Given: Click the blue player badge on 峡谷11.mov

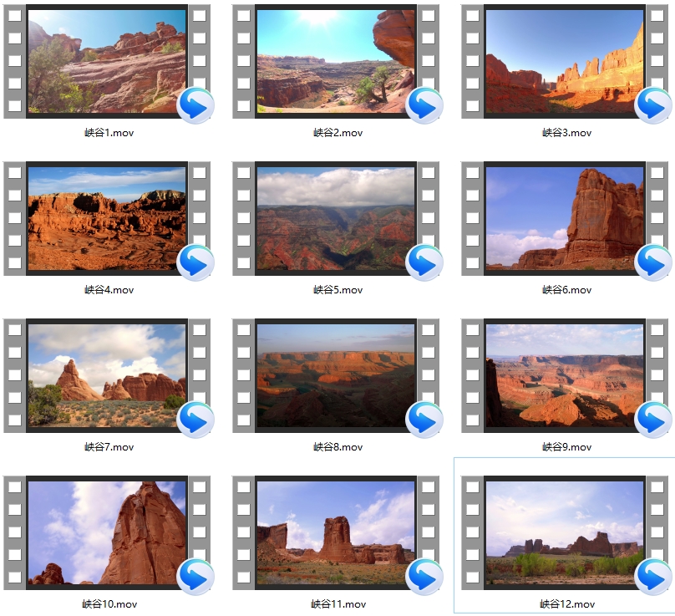Looking at the screenshot, I should 424,578.
